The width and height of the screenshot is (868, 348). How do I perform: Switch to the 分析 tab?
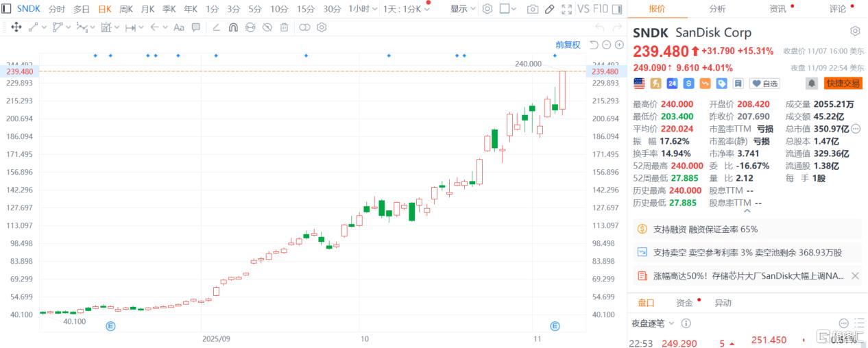pos(717,9)
